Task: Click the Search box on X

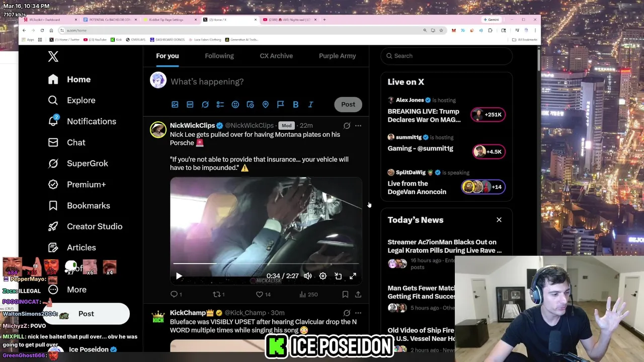Action: 446,56
